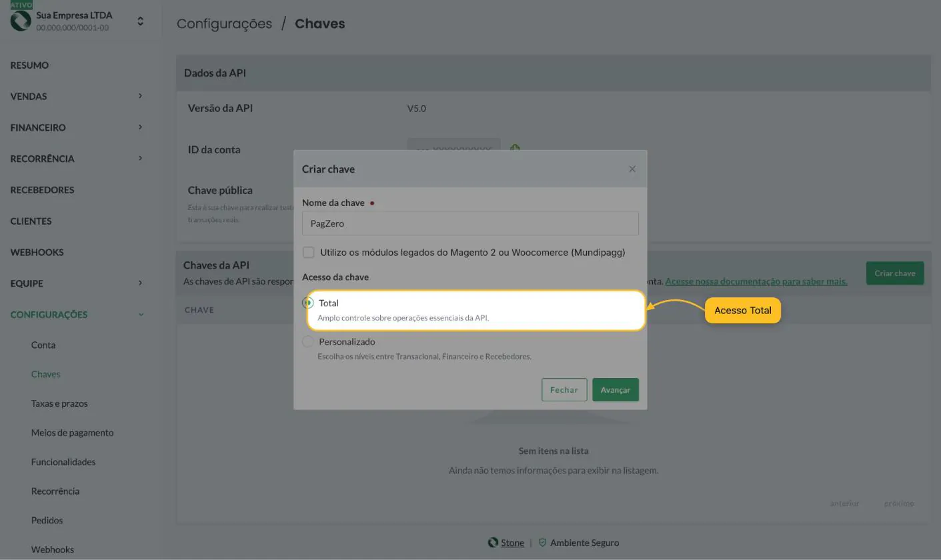This screenshot has height=560, width=941.
Task: Close the Criar chave dialog with X
Action: pyautogui.click(x=632, y=169)
